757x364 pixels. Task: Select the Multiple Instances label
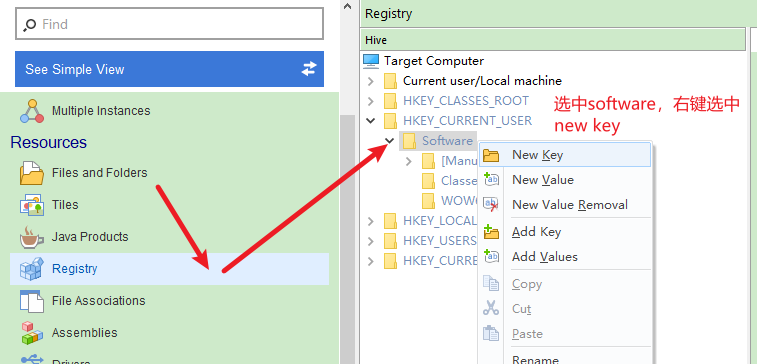pyautogui.click(x=101, y=111)
